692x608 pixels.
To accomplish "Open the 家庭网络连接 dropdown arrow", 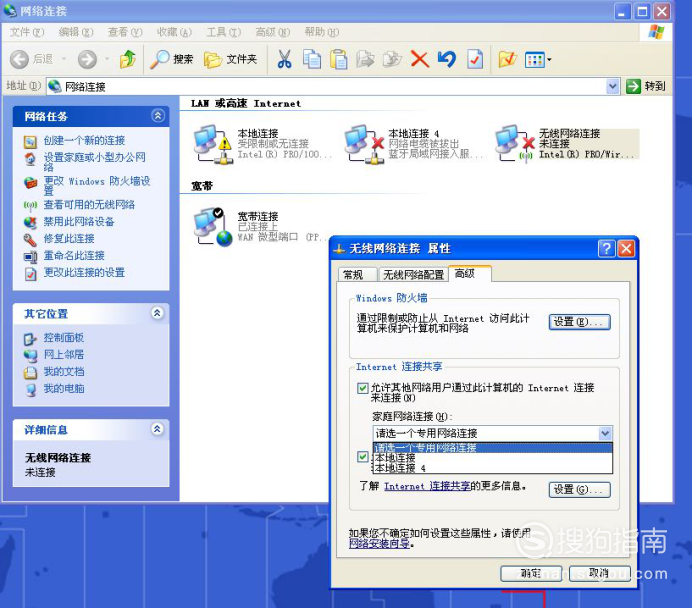I will (605, 433).
